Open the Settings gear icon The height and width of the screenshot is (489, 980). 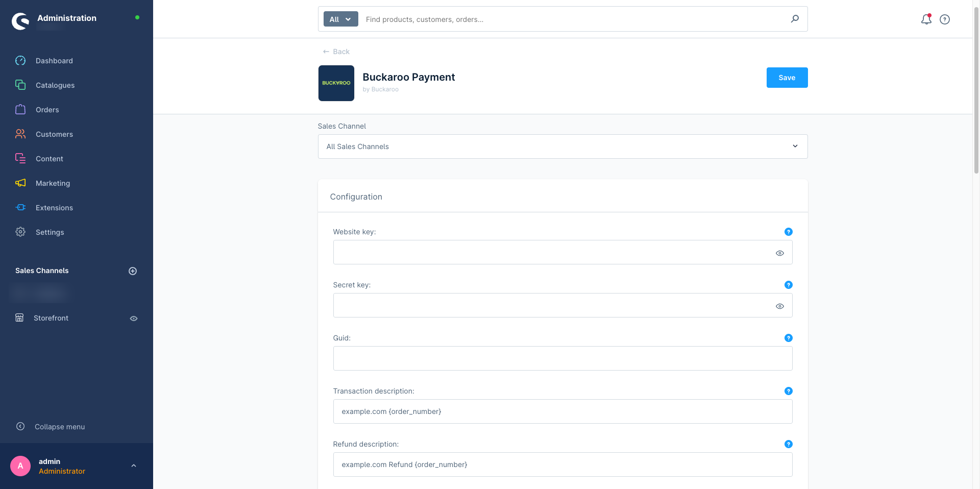[20, 232]
